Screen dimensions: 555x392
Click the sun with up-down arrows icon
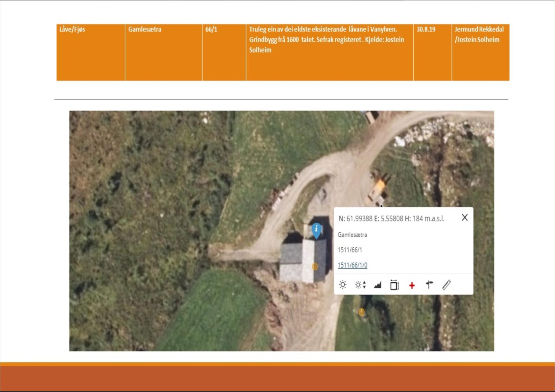coord(360,285)
